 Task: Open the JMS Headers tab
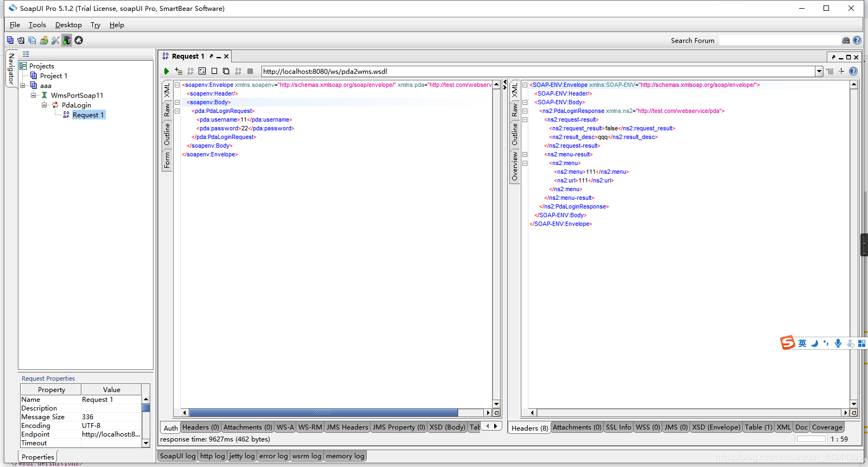[347, 427]
